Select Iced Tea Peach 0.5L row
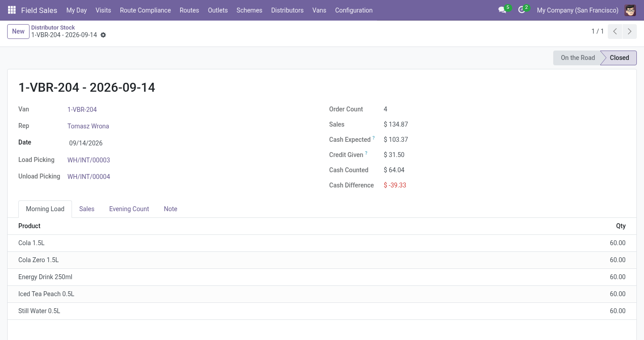 pyautogui.click(x=322, y=294)
